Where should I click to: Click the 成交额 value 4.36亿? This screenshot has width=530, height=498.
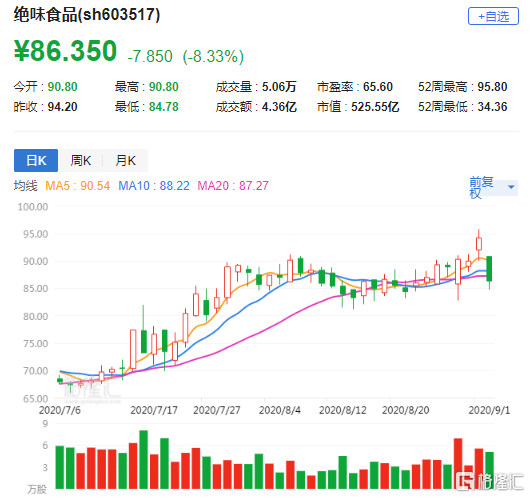click(279, 107)
